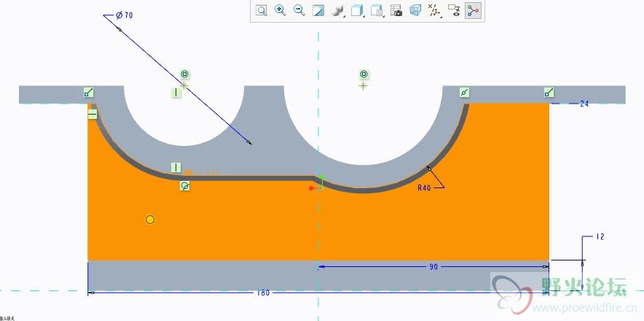
Task: Select the midpoint constraint symbol above the right arc end
Action: 465,93
